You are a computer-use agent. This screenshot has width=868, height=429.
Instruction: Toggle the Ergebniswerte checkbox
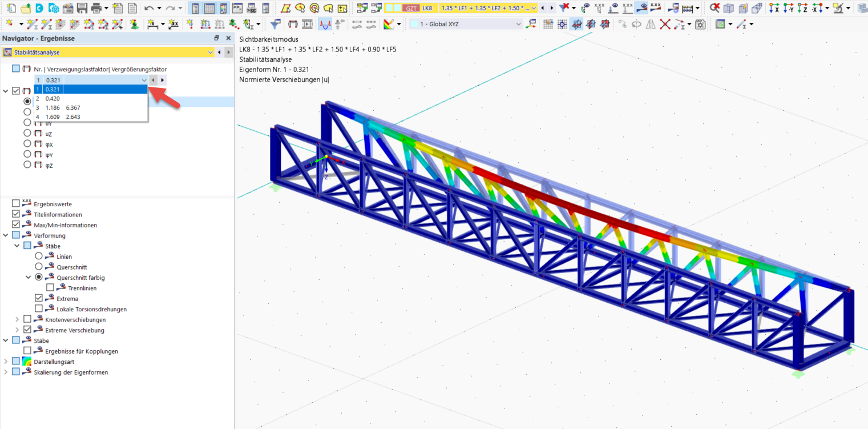(16, 204)
